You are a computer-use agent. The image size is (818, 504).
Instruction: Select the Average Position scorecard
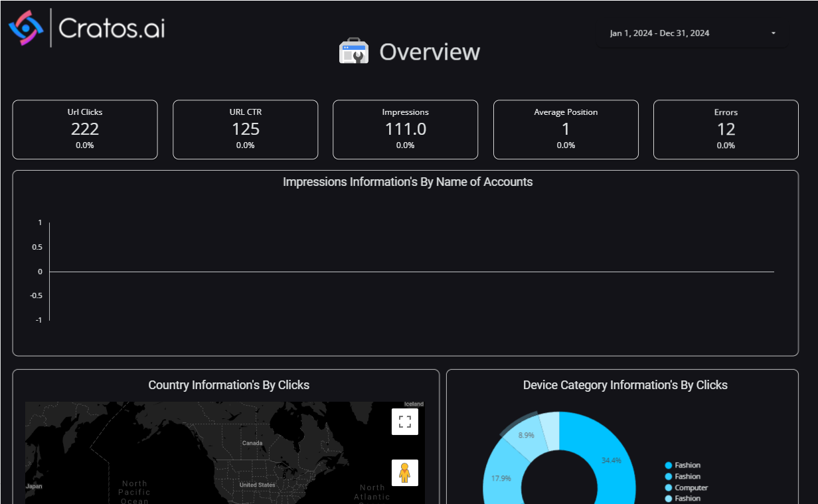tap(566, 129)
